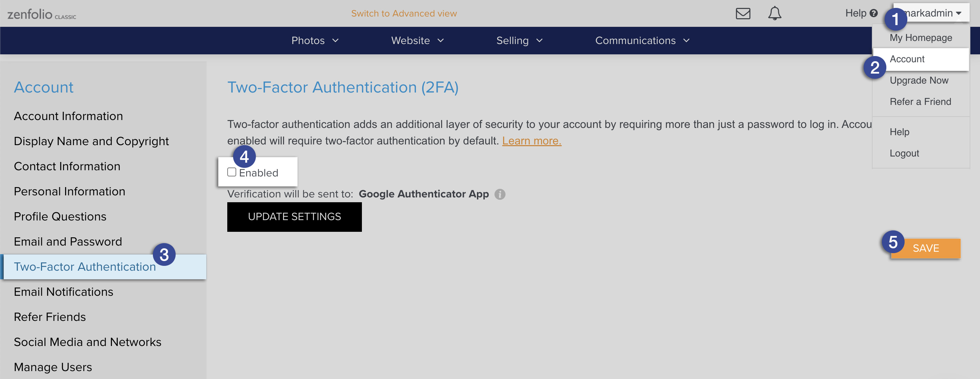Select Account from the account menu
980x379 pixels.
coord(907,59)
